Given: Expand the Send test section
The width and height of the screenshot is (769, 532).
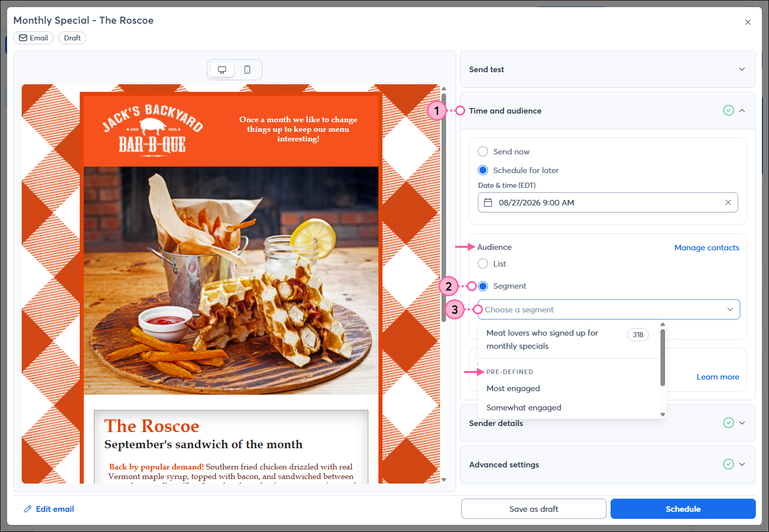Looking at the screenshot, I should (742, 69).
